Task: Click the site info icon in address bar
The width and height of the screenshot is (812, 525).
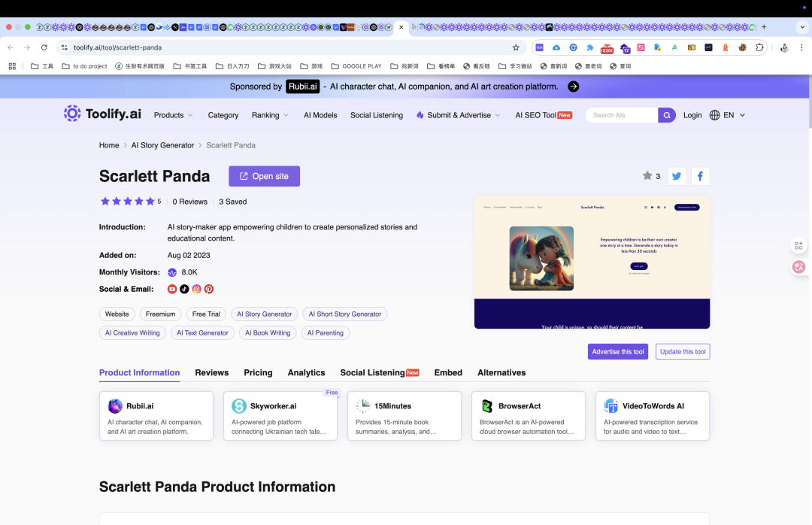Action: (64, 47)
